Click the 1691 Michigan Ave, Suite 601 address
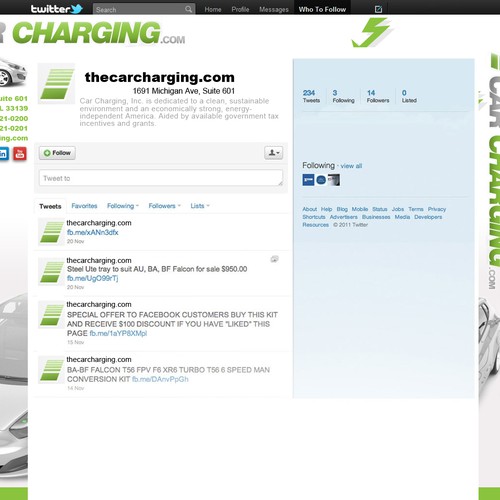 [184, 91]
